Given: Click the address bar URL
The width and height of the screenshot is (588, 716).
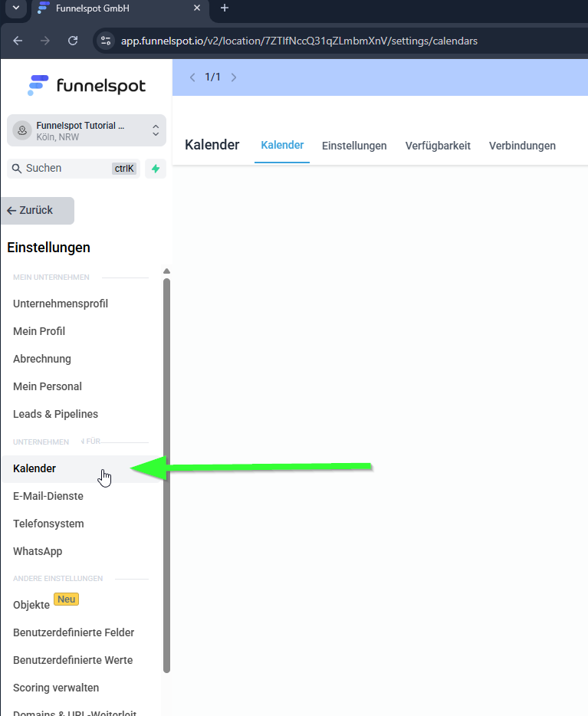Looking at the screenshot, I should click(299, 41).
